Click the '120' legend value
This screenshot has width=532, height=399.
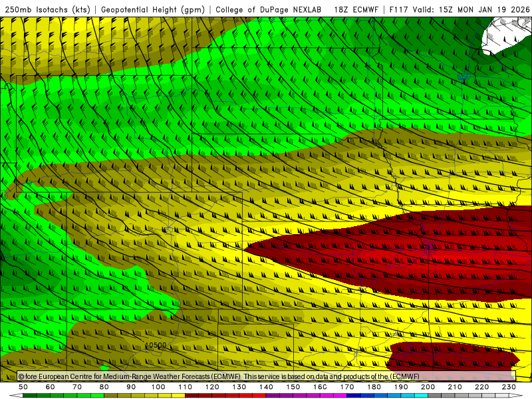pos(212,387)
